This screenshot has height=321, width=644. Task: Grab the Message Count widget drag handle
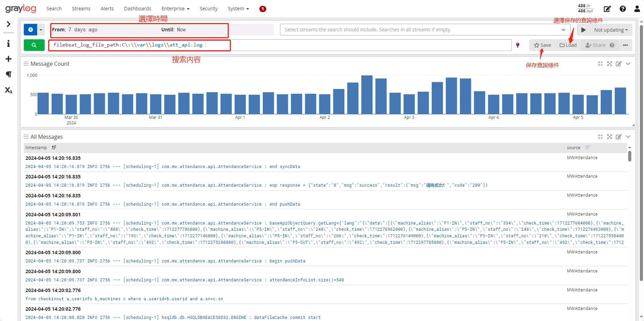click(x=26, y=64)
